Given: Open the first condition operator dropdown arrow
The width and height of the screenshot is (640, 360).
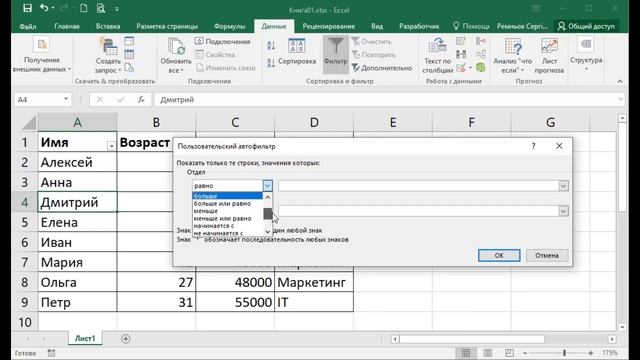Looking at the screenshot, I should click(x=267, y=186).
